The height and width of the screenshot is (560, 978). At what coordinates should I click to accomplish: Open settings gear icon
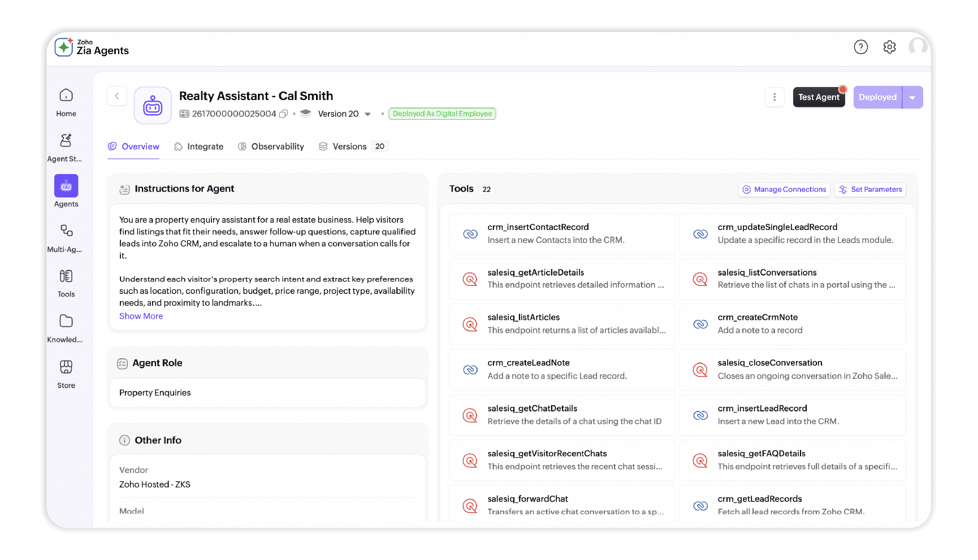[889, 47]
